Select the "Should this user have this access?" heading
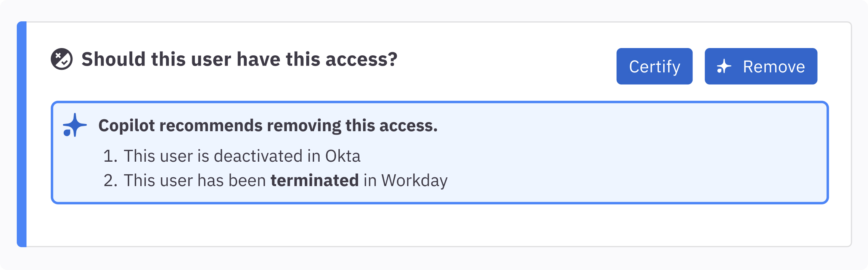The height and width of the screenshot is (270, 868). 239,59
